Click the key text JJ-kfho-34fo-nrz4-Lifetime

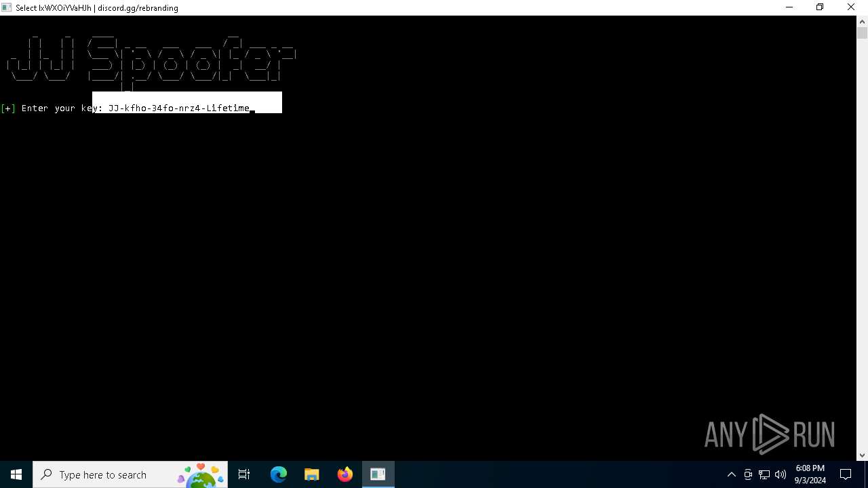(x=179, y=108)
